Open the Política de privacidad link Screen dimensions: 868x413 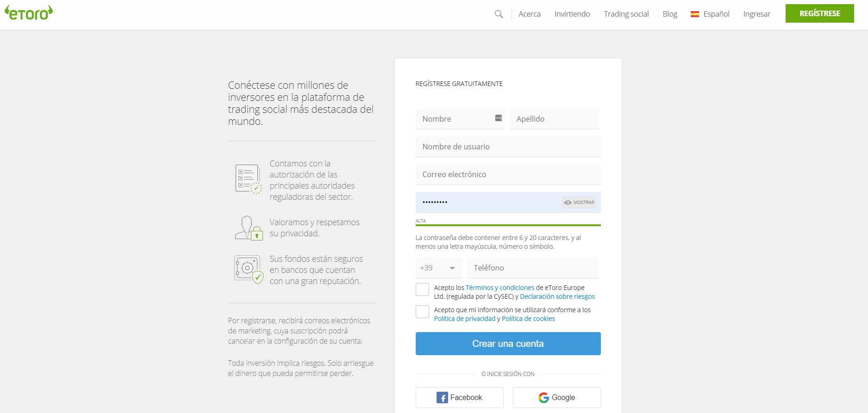tap(465, 319)
